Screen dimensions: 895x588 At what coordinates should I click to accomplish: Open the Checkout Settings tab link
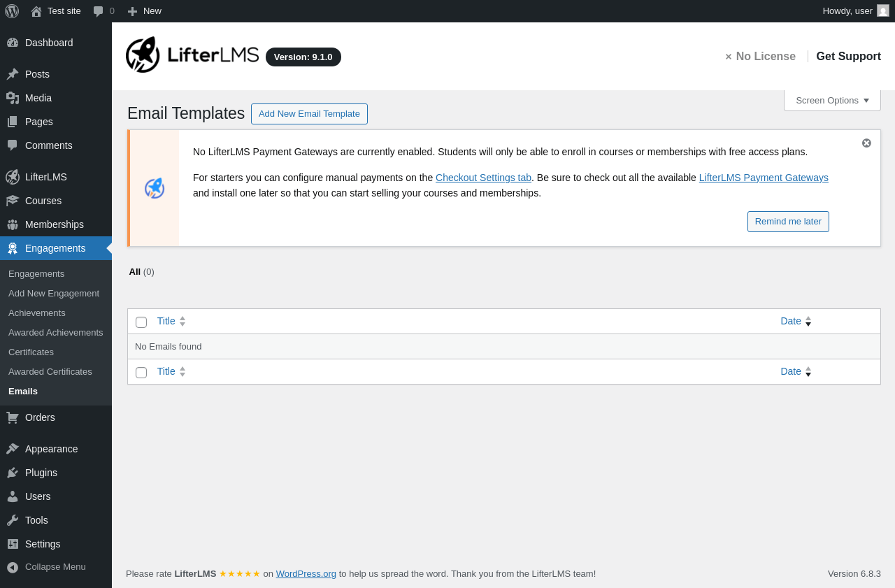pyautogui.click(x=483, y=178)
